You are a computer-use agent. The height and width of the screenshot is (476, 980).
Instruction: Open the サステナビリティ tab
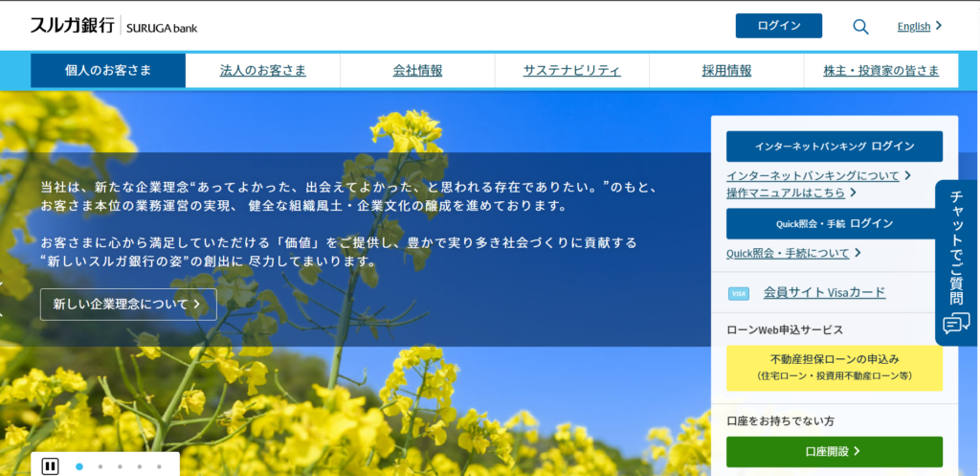572,71
